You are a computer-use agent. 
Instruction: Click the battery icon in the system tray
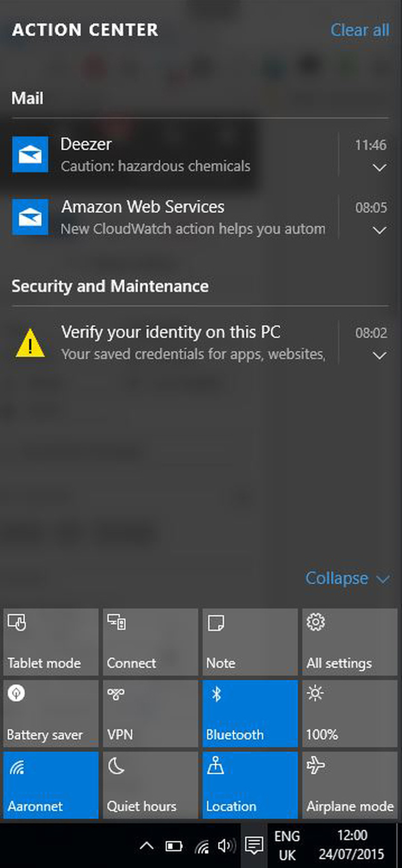(174, 846)
